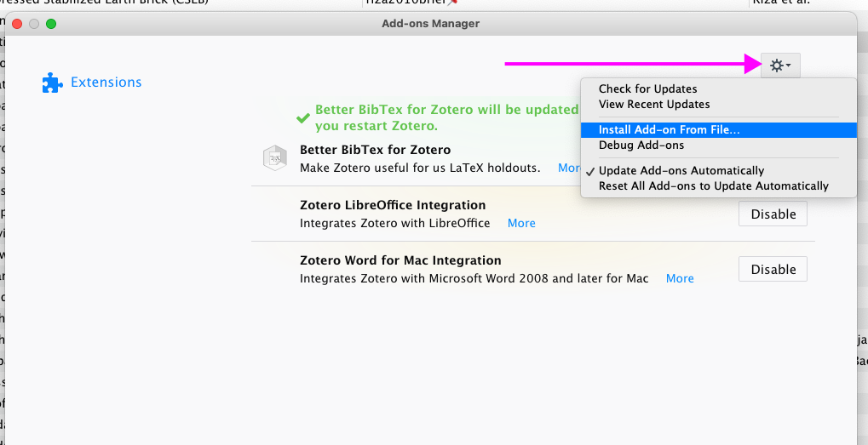The image size is (868, 445).
Task: Select the Zotero LibreOffice Integration title
Action: (x=393, y=205)
